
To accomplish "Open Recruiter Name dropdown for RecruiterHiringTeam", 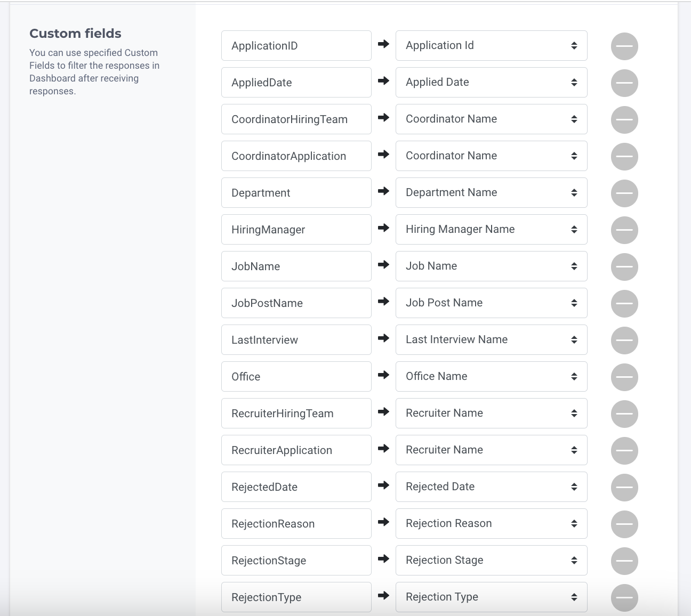I will (491, 413).
